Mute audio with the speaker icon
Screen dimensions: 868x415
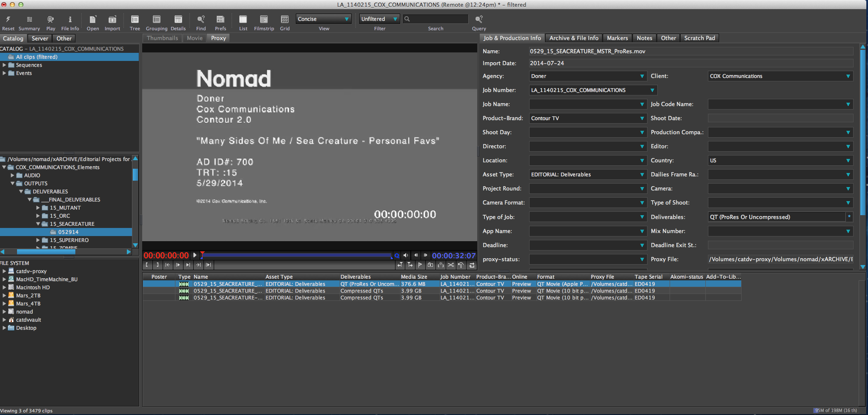coord(406,255)
